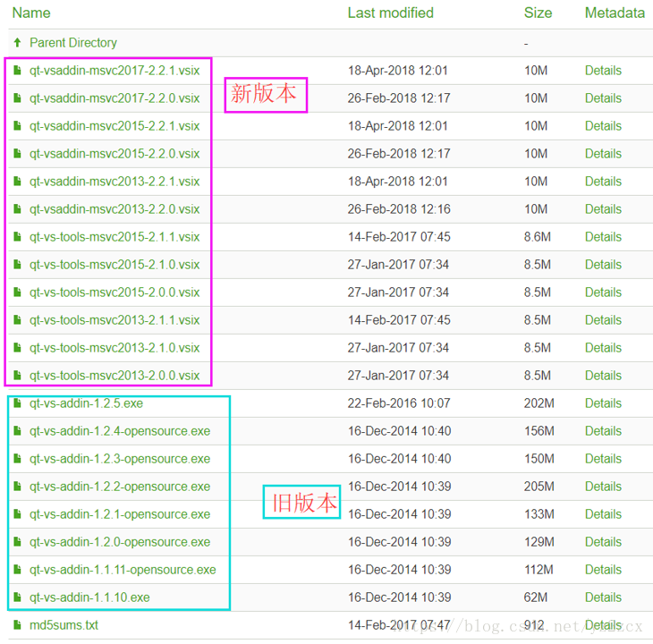The height and width of the screenshot is (644, 653).
Task: Click file icon beside qt-vs-addin-1.2.5.exe
Action: (18, 403)
